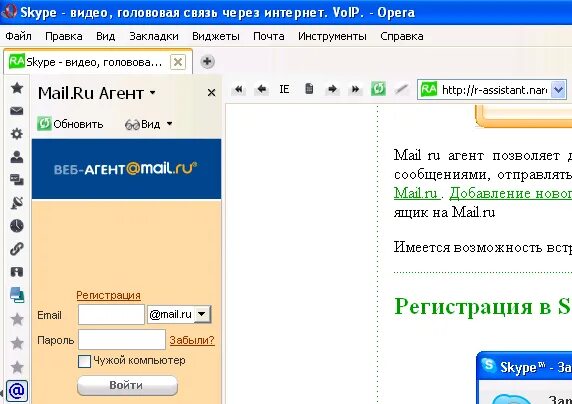The image size is (572, 404).
Task: Reload page with green refresh icon
Action: [378, 89]
